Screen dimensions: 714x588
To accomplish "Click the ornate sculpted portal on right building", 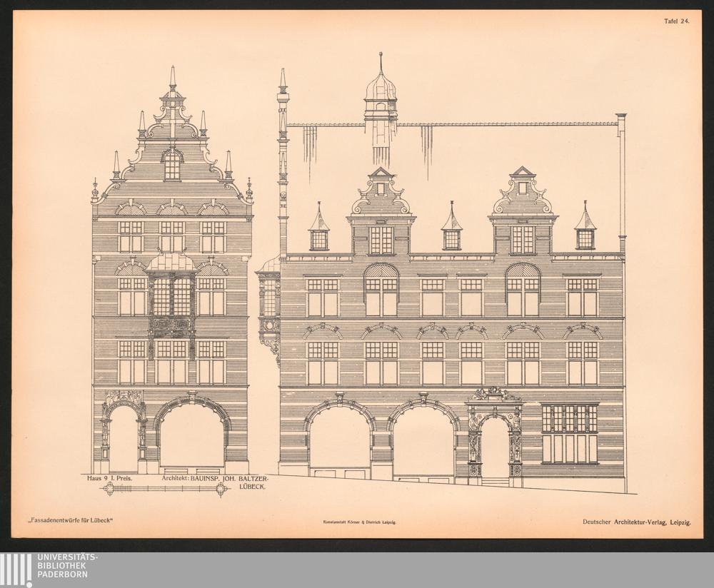I will [494, 435].
